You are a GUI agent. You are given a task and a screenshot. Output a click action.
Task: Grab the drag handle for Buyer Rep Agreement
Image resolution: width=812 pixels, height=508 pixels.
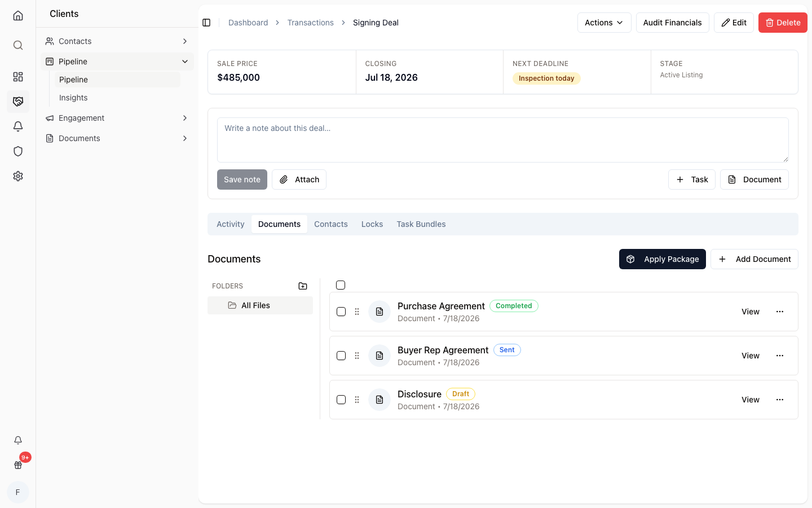[x=357, y=356]
